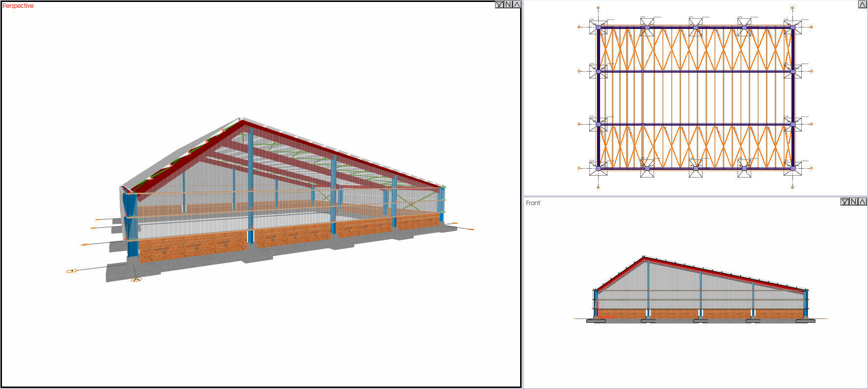
Task: Click the horizontal splitter above the Front view
Action: 695,197
